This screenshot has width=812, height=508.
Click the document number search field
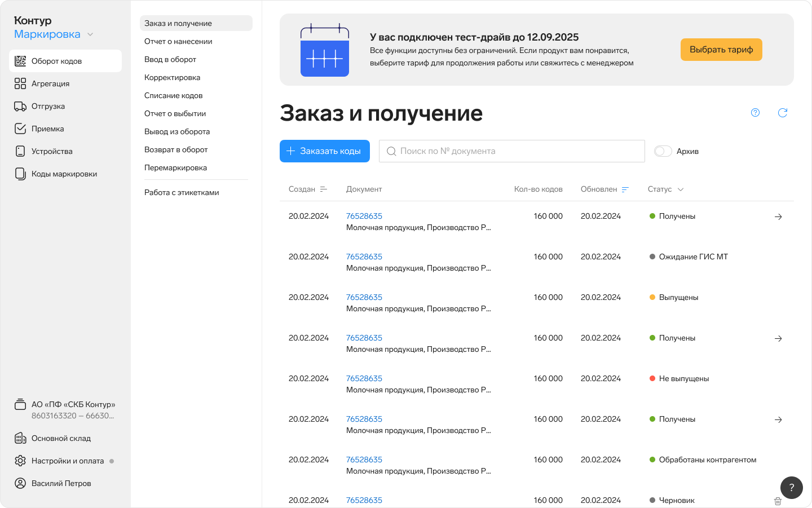click(x=511, y=151)
